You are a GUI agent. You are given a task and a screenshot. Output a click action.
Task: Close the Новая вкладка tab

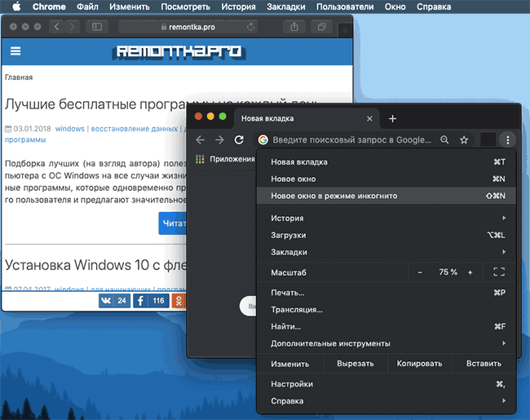(369, 119)
